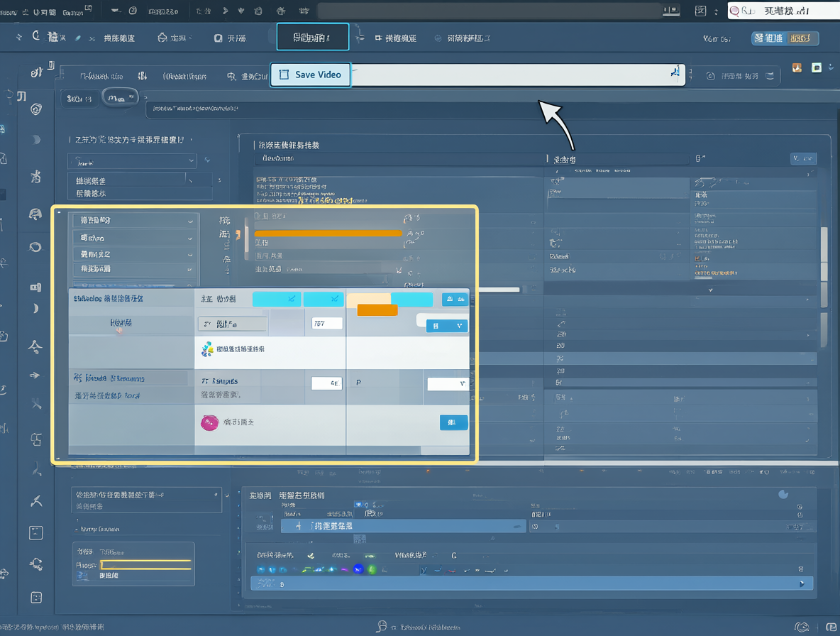Expand the last of four stacked dropdown rows
Viewport: 840px width, 636px height.
[x=134, y=269]
